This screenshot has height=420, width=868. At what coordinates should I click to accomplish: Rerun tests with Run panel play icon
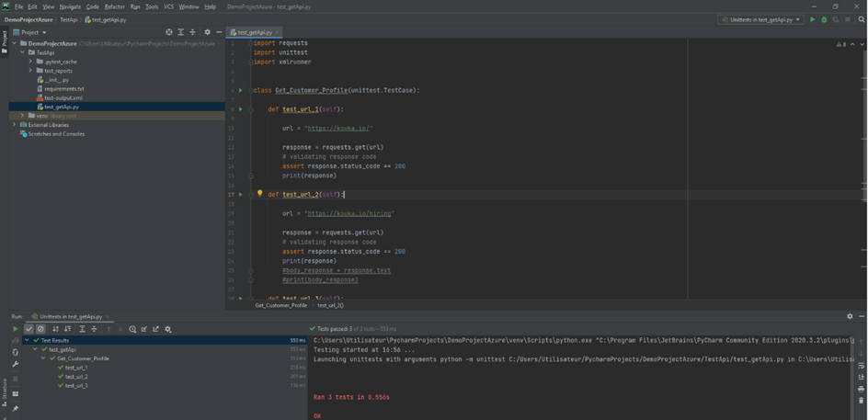pyautogui.click(x=15, y=329)
